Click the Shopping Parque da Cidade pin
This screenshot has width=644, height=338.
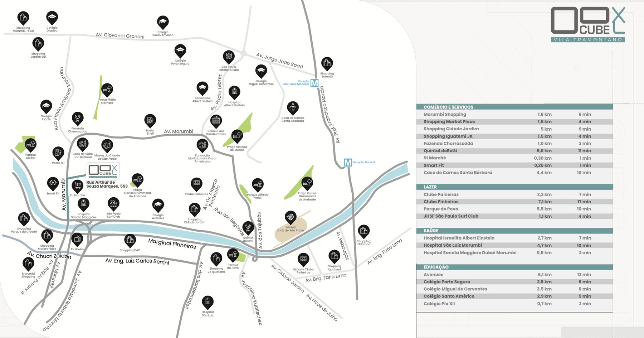tap(24, 219)
